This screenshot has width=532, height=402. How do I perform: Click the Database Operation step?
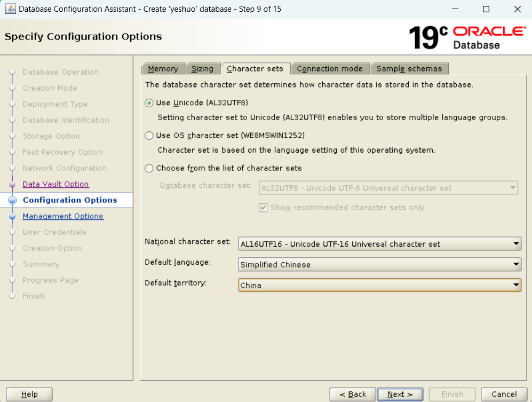click(x=60, y=72)
